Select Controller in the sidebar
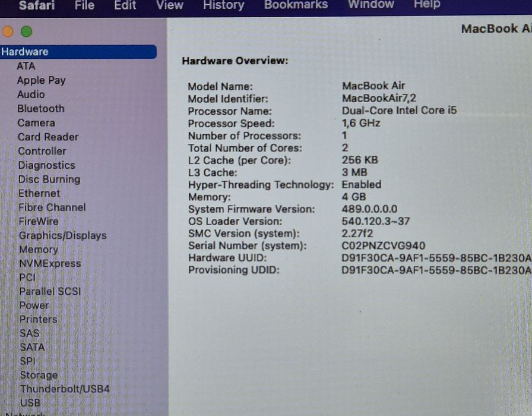The image size is (532, 416). pyautogui.click(x=42, y=151)
